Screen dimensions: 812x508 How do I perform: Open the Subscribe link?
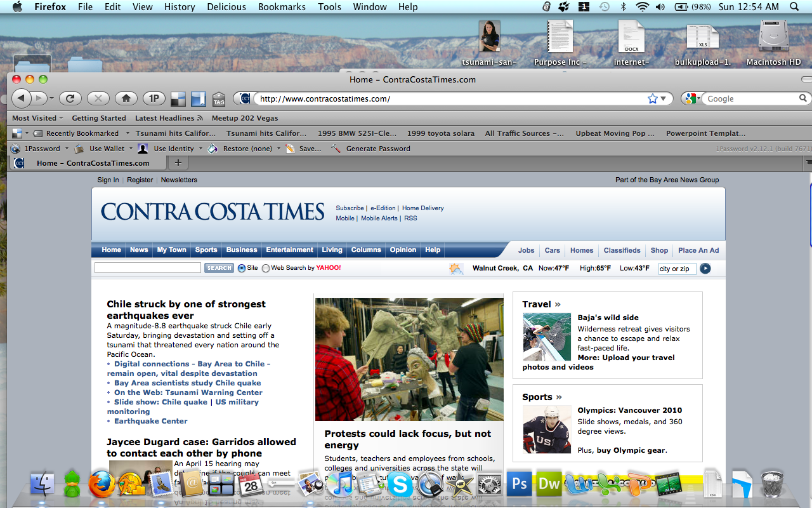coord(350,208)
